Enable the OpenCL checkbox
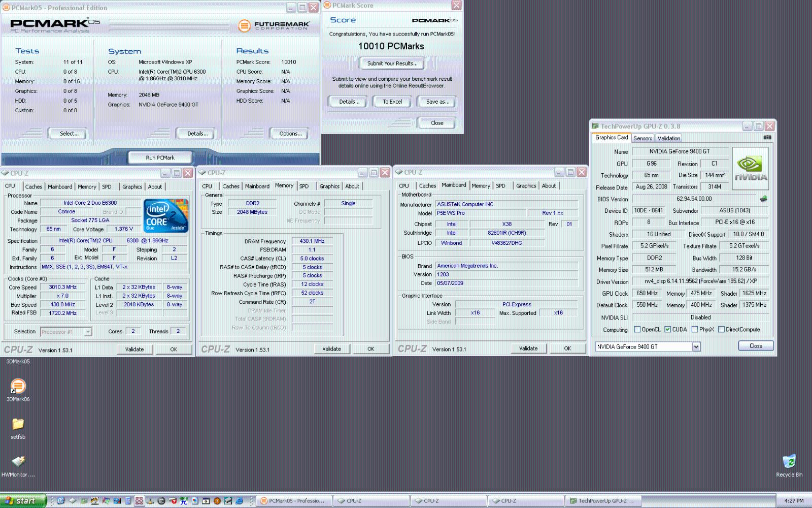Image resolution: width=812 pixels, height=508 pixels. coord(637,329)
